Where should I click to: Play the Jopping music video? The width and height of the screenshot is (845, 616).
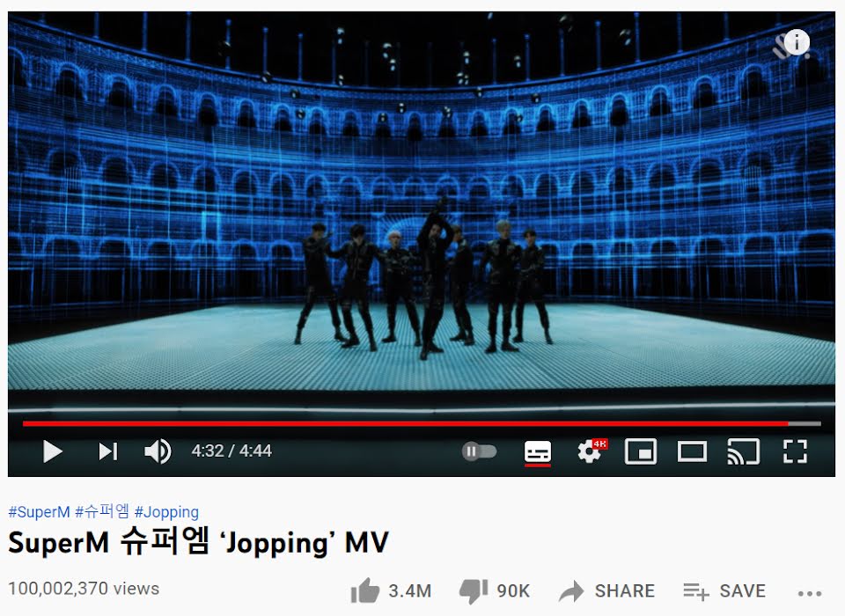[52, 451]
